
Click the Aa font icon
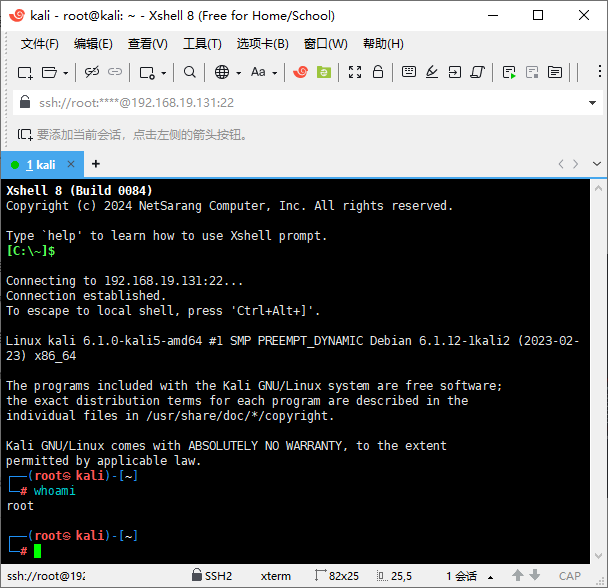[258, 72]
